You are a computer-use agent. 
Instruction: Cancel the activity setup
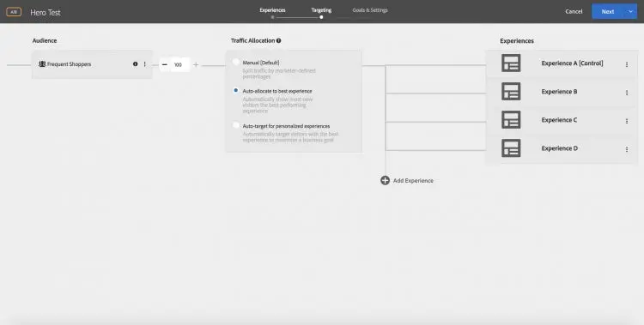point(574,11)
